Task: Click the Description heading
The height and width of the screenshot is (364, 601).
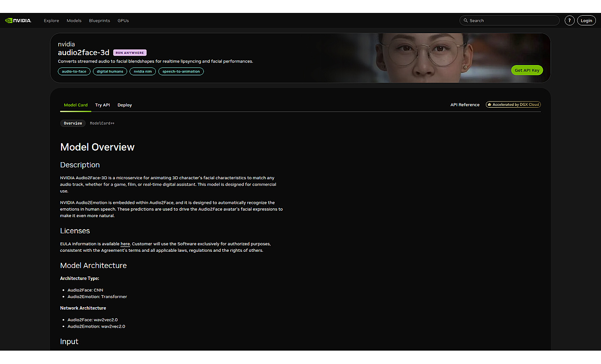Action: 80,165
